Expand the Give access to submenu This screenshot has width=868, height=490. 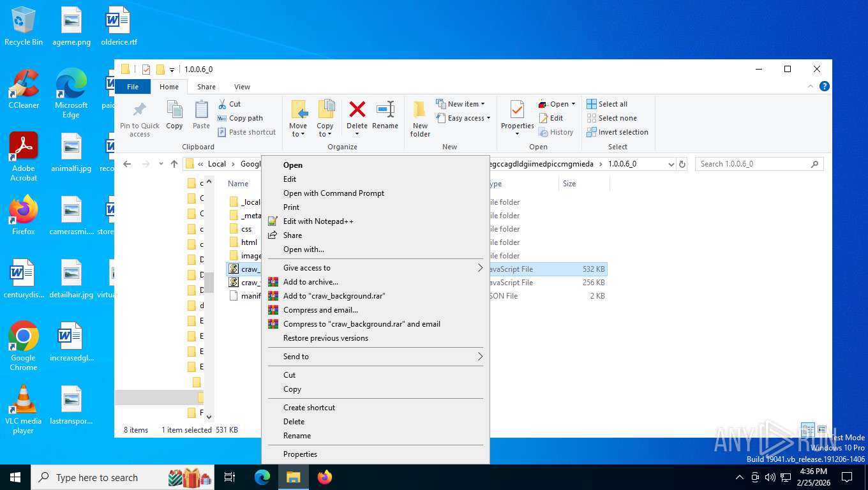coord(375,267)
